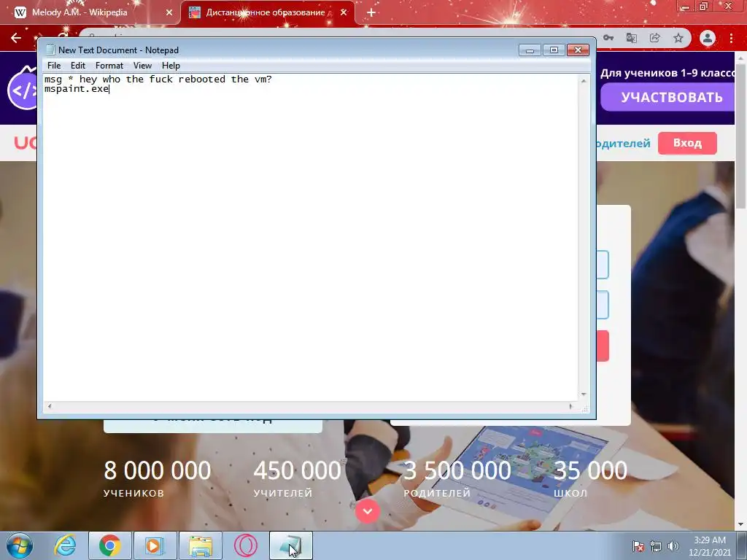
Task: Click the Show desktop strip on the taskbar
Action: pyautogui.click(x=742, y=545)
